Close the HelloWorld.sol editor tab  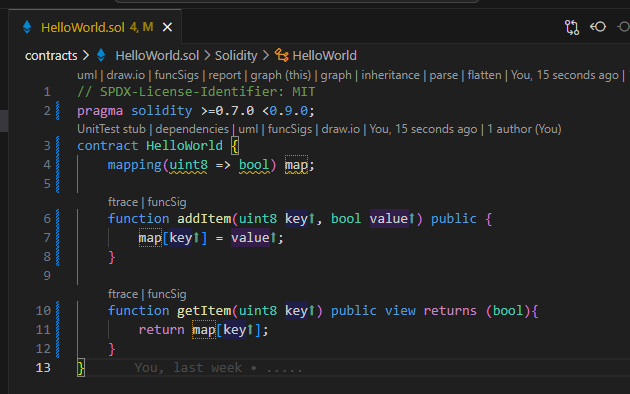tap(167, 27)
